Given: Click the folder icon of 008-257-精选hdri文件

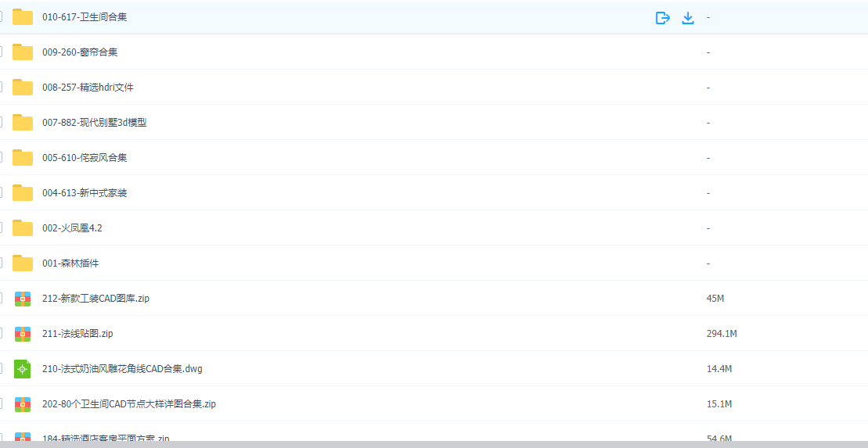Looking at the screenshot, I should pos(23,88).
